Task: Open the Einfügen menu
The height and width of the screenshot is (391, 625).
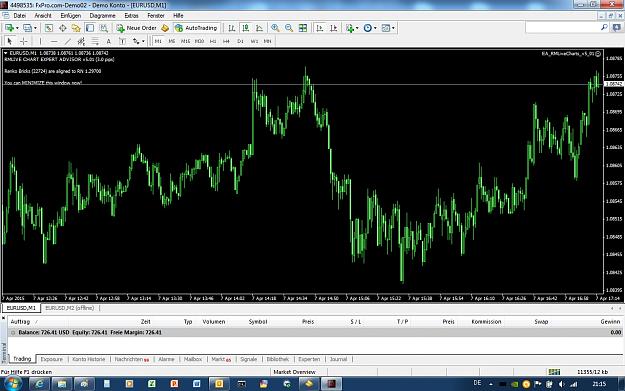Action: click(71, 16)
